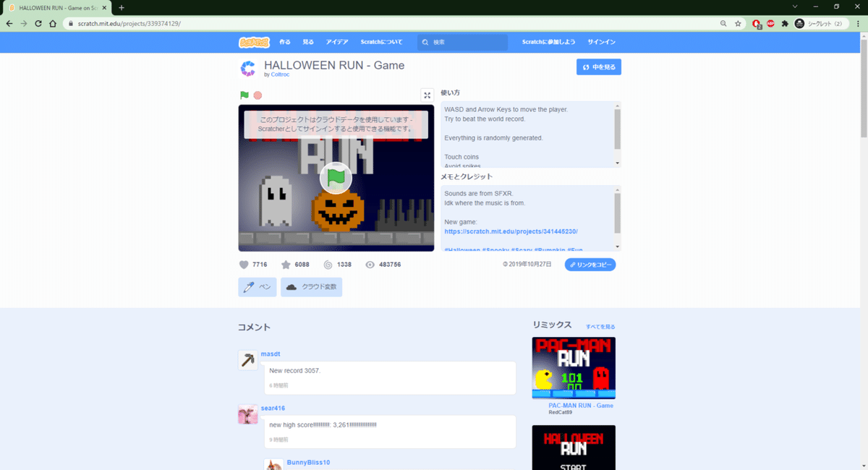Click the star favorite icon
Screen dimensions: 868x470
click(x=286, y=265)
